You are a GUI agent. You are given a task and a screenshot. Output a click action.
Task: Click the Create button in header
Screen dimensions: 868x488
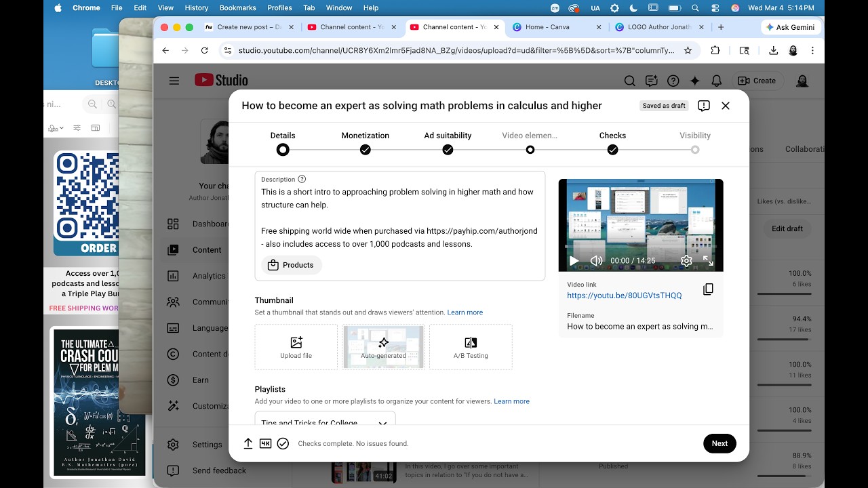757,81
